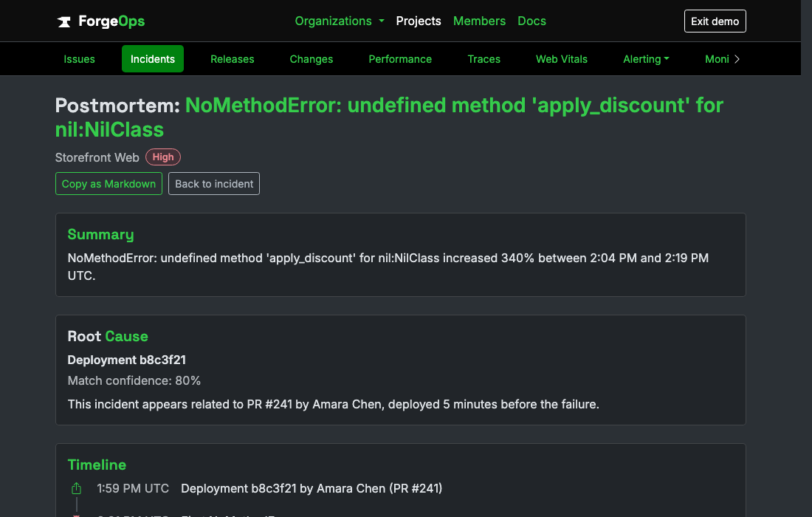Image resolution: width=812 pixels, height=517 pixels.
Task: Go to Projects in top navigation
Action: click(419, 21)
